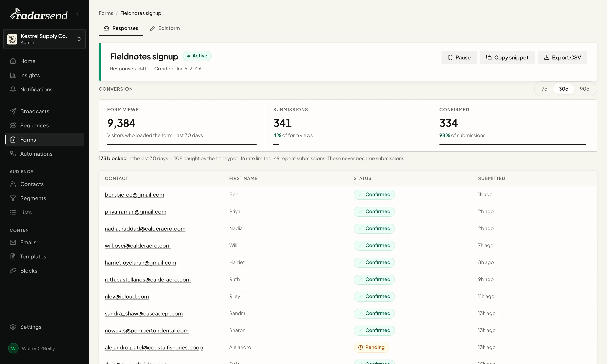This screenshot has width=607, height=364.
Task: Select the 7d time range
Action: click(x=544, y=89)
